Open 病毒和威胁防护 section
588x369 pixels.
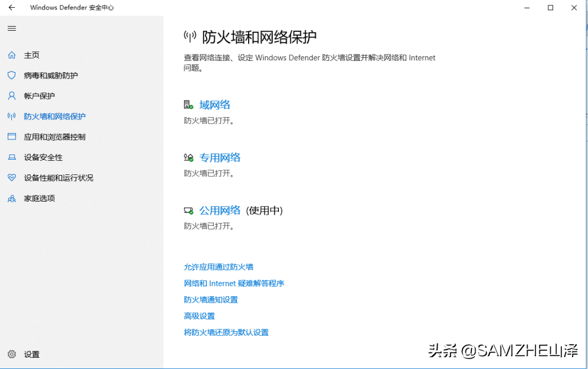(51, 75)
